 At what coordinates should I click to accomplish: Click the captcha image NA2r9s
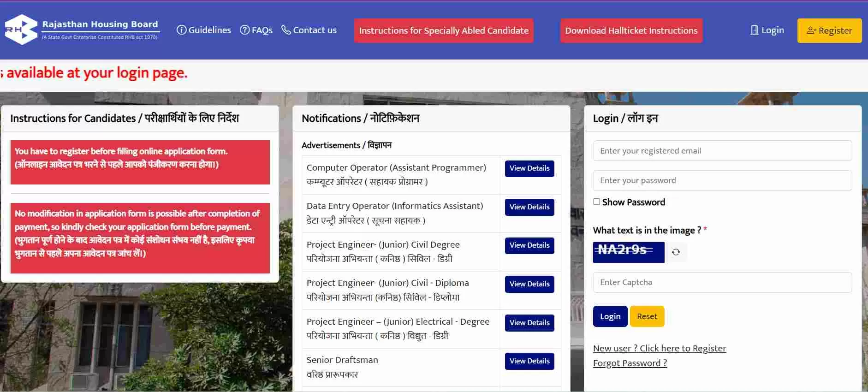tap(629, 252)
